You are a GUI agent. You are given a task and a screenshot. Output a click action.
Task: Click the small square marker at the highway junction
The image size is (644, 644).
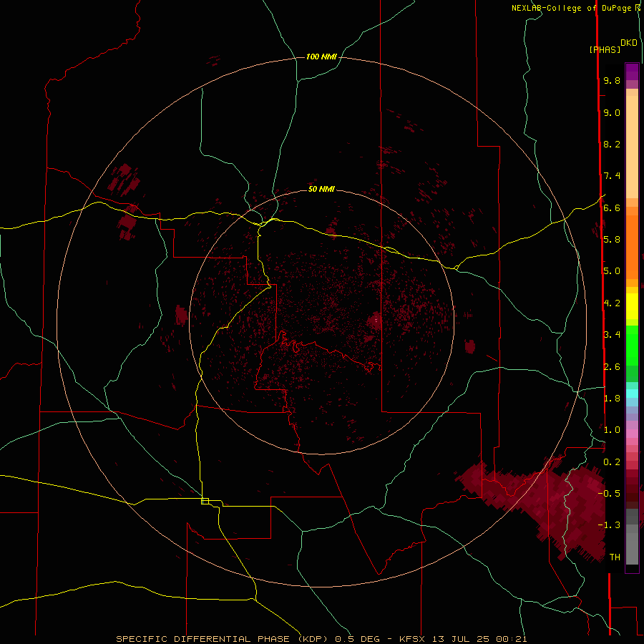click(x=205, y=501)
